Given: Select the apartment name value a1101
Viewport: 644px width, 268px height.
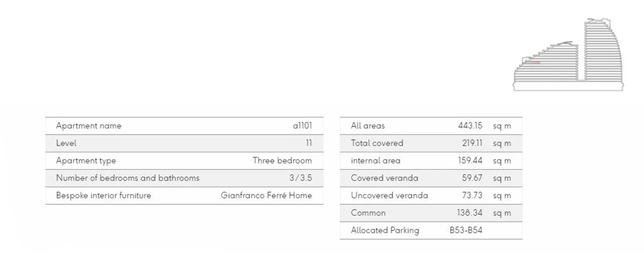Looking at the screenshot, I should coord(302,126).
